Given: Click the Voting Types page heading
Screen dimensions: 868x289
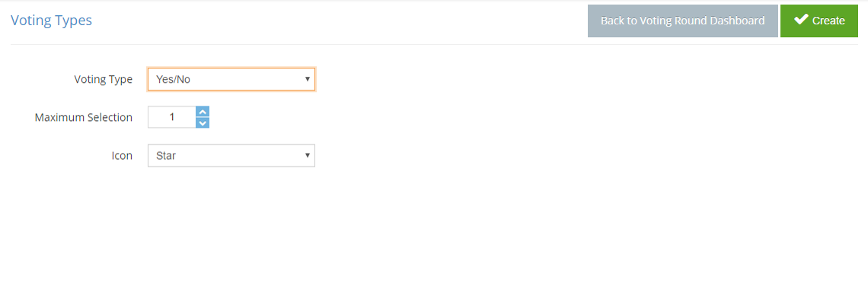Looking at the screenshot, I should coord(52,21).
